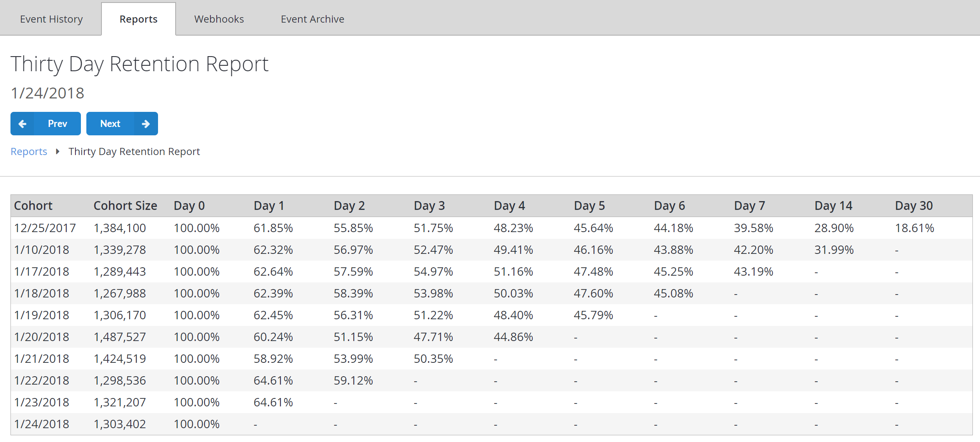Viewport: 980px width, 442px height.
Task: Click the right arrow icon on Next
Action: pos(146,124)
